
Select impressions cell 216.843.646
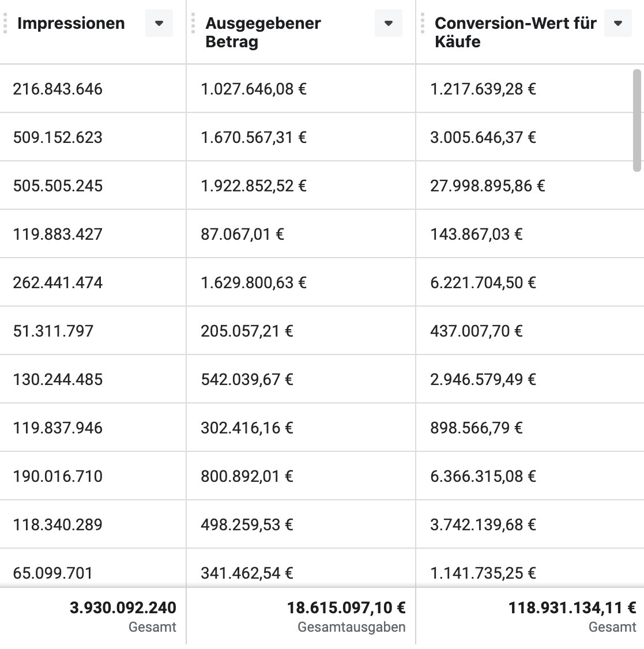pyautogui.click(x=58, y=89)
